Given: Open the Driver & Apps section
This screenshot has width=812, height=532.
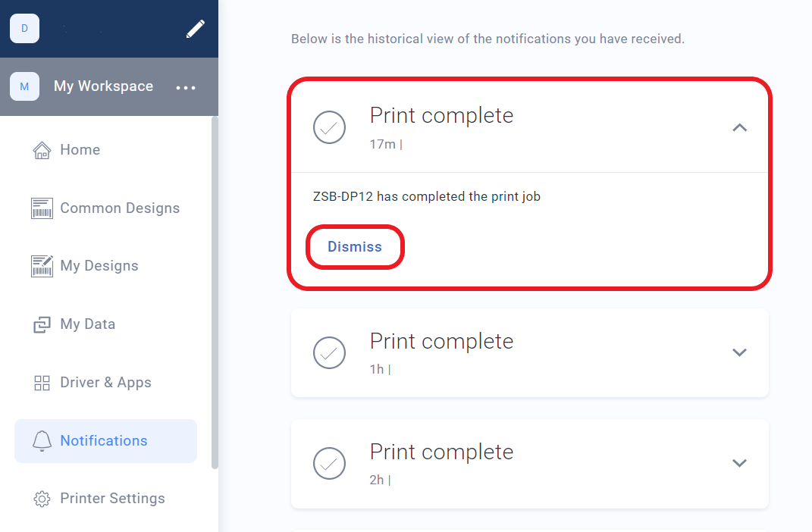Looking at the screenshot, I should coord(106,382).
